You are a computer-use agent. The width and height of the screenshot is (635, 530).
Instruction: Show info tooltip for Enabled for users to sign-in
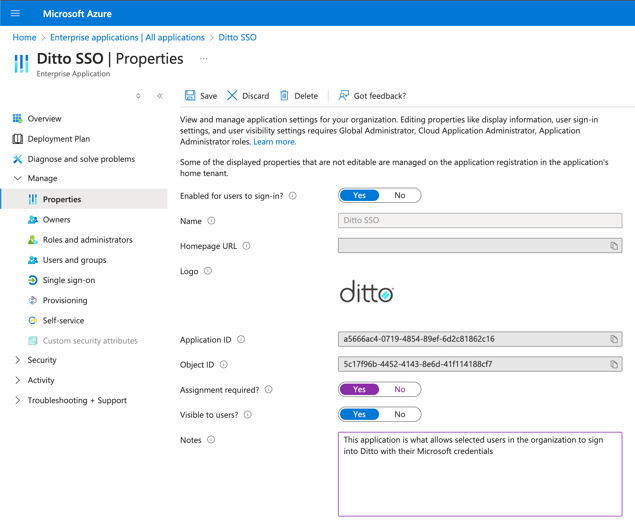292,196
